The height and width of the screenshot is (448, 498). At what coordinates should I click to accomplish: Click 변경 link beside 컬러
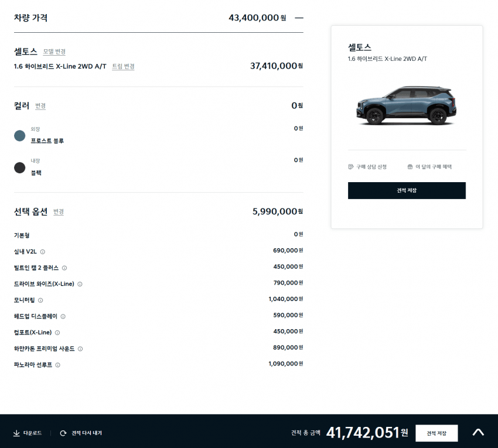[40, 106]
